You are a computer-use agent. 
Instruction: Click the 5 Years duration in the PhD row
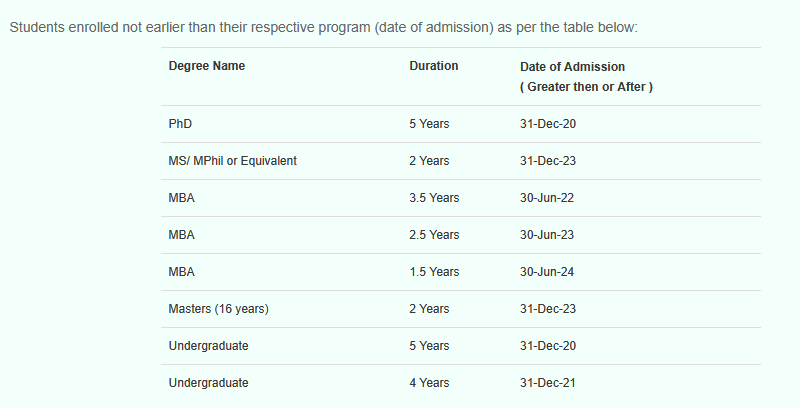pos(429,124)
